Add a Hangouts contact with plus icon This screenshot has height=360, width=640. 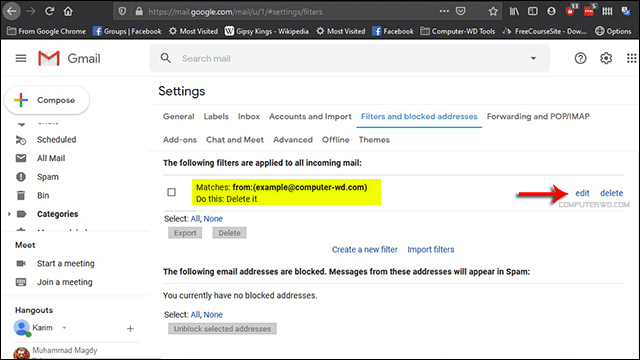point(130,329)
